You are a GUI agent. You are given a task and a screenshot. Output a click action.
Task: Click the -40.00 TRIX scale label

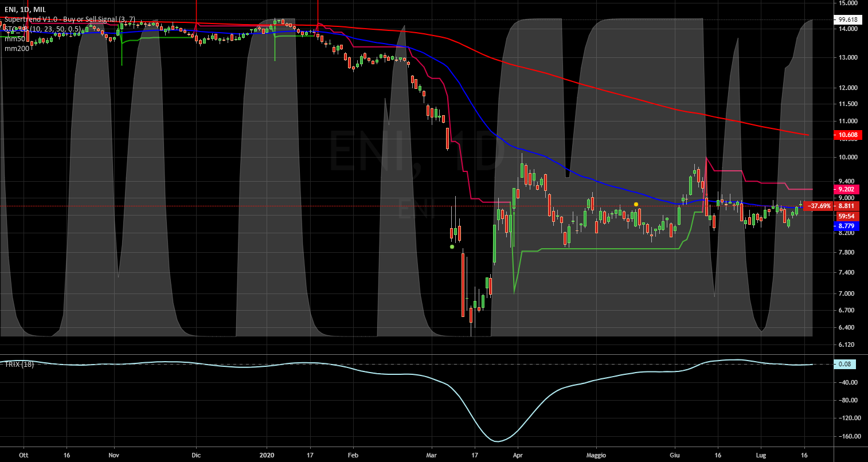pyautogui.click(x=848, y=382)
